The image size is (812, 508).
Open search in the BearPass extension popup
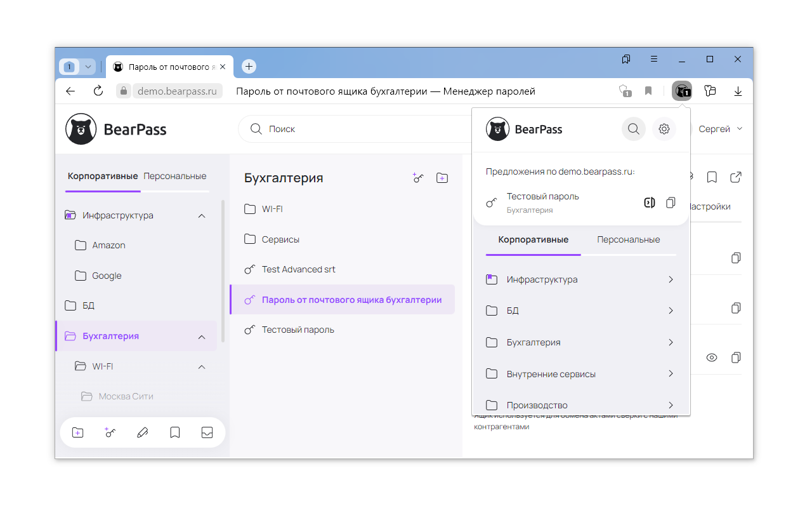click(633, 129)
